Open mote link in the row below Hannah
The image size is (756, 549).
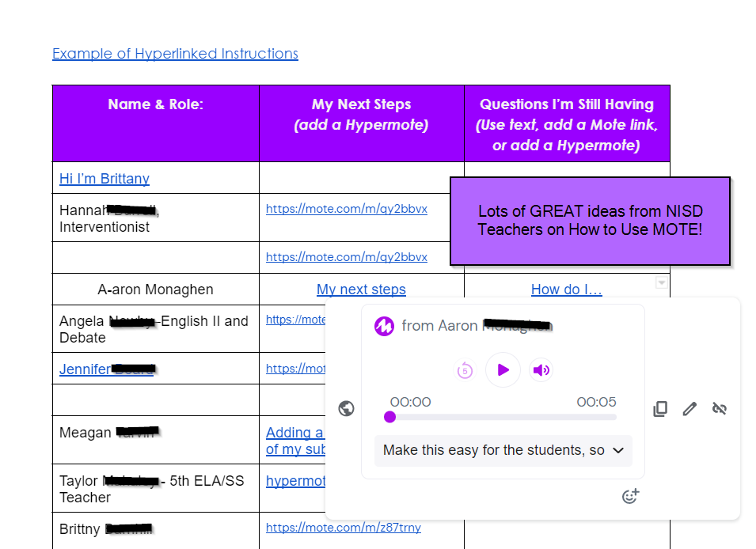pos(346,257)
